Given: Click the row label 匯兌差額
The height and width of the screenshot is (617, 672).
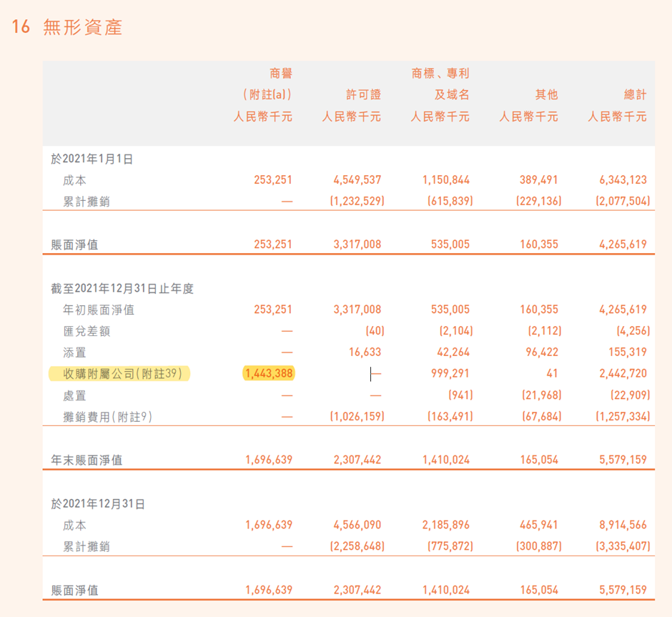Looking at the screenshot, I should pyautogui.click(x=87, y=331).
